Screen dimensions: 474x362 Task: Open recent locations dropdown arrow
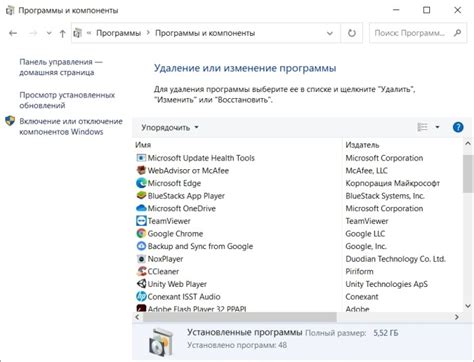[x=49, y=33]
